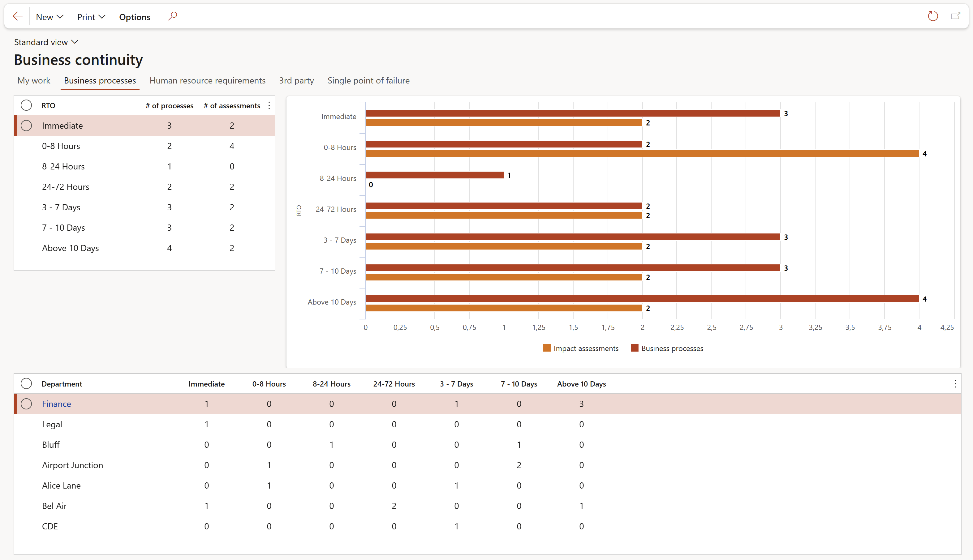
Task: Open the Finance department link
Action: (57, 404)
